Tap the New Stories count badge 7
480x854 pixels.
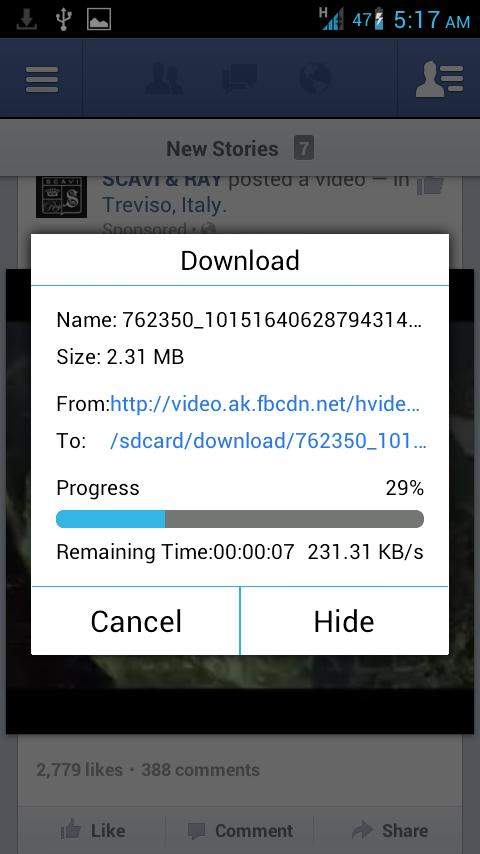(304, 148)
